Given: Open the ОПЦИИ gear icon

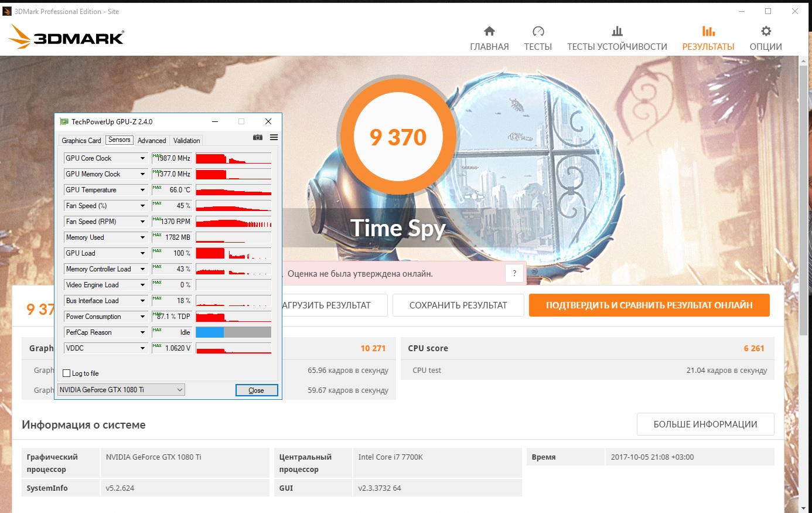Looking at the screenshot, I should tap(766, 31).
